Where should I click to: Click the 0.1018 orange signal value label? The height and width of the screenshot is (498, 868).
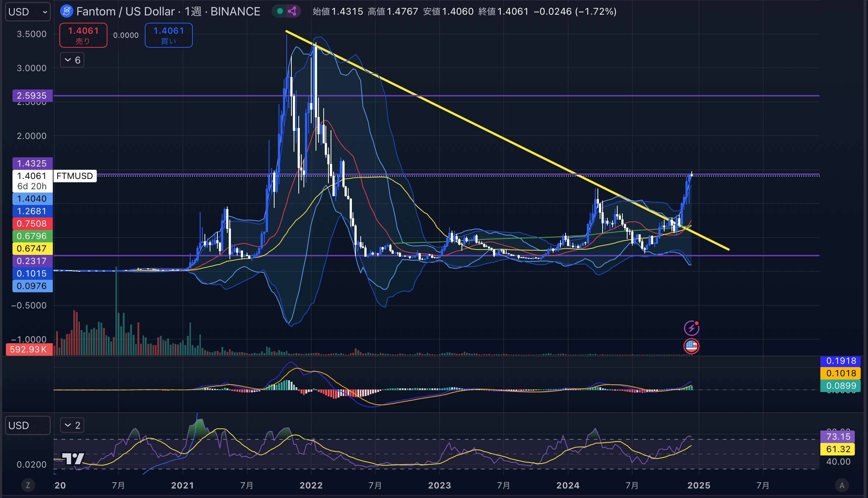[x=841, y=373]
